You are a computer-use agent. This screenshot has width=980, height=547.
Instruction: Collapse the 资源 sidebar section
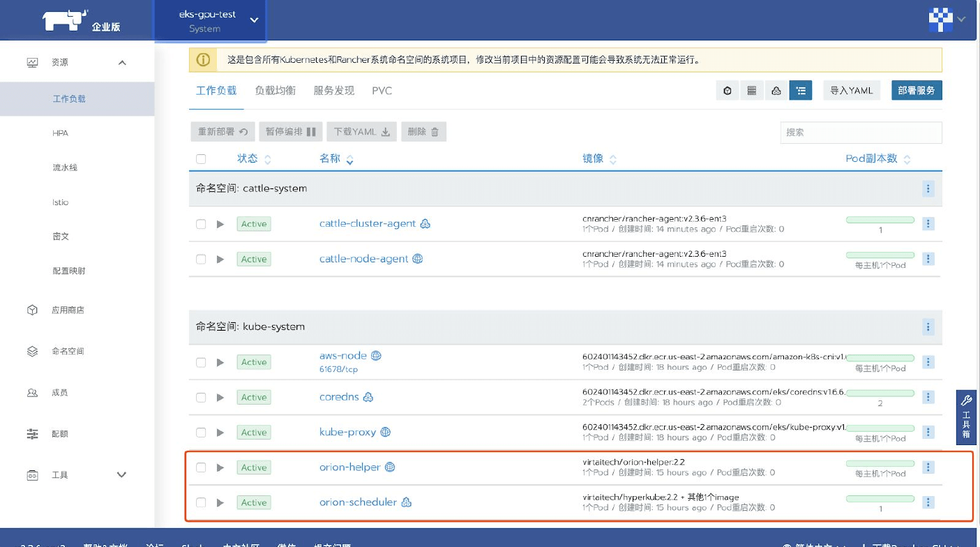point(122,63)
